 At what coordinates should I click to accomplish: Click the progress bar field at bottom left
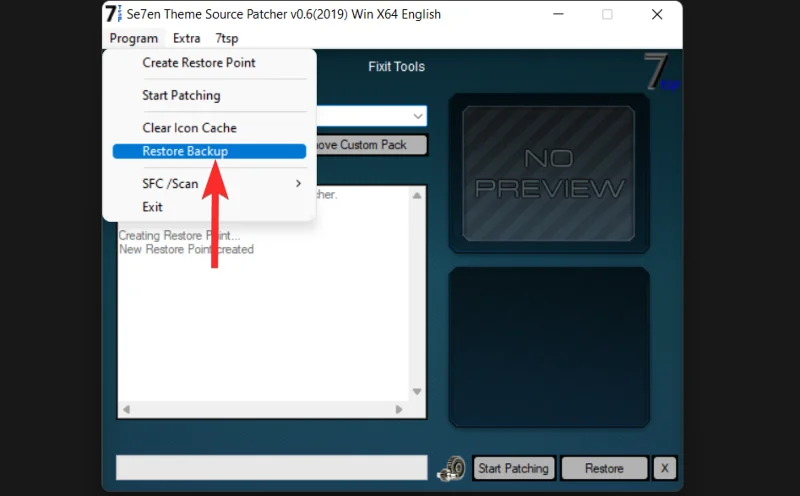point(271,468)
